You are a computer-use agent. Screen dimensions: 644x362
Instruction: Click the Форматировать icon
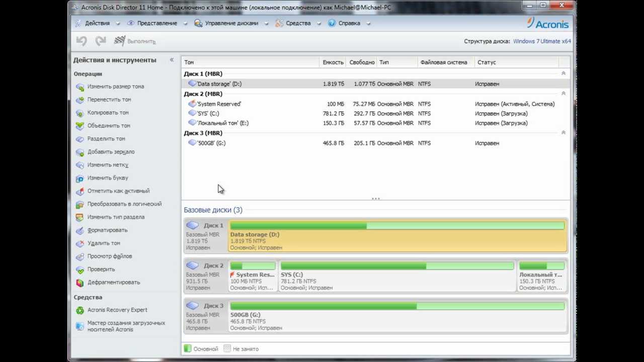79,230
